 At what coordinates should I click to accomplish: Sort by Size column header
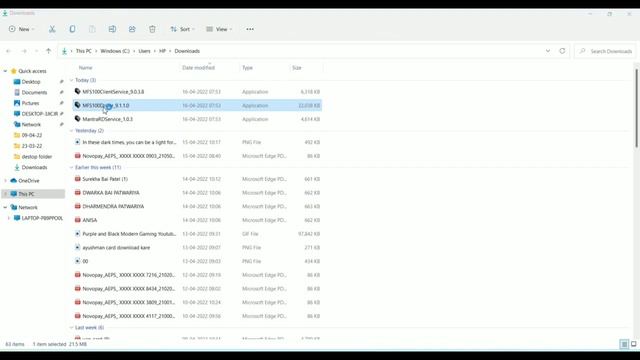(x=297, y=68)
